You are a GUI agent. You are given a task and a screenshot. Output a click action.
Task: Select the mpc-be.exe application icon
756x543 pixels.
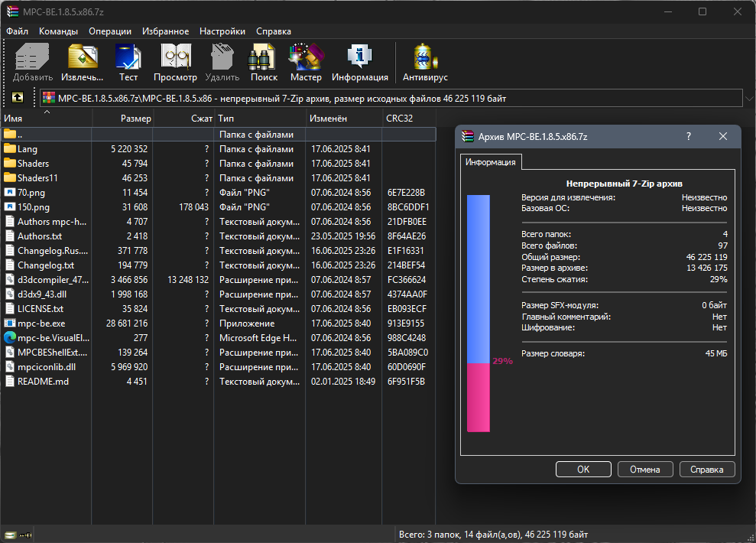tap(10, 323)
